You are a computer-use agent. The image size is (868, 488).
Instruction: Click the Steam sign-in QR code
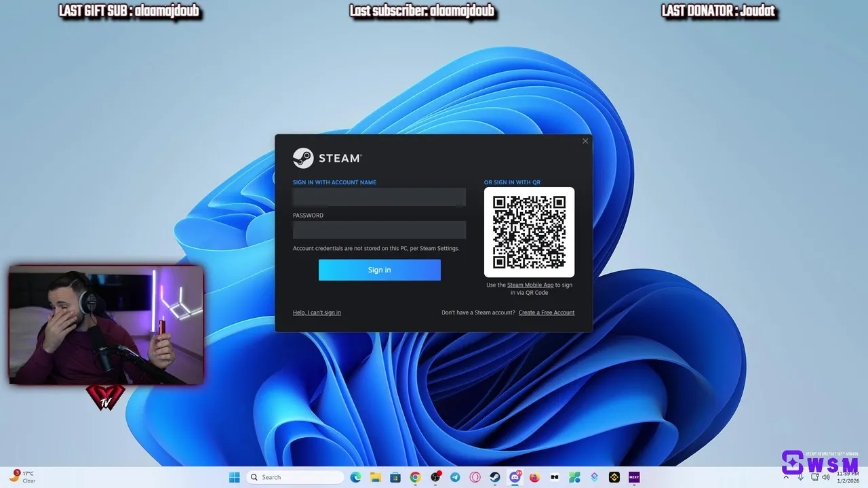[x=529, y=232]
